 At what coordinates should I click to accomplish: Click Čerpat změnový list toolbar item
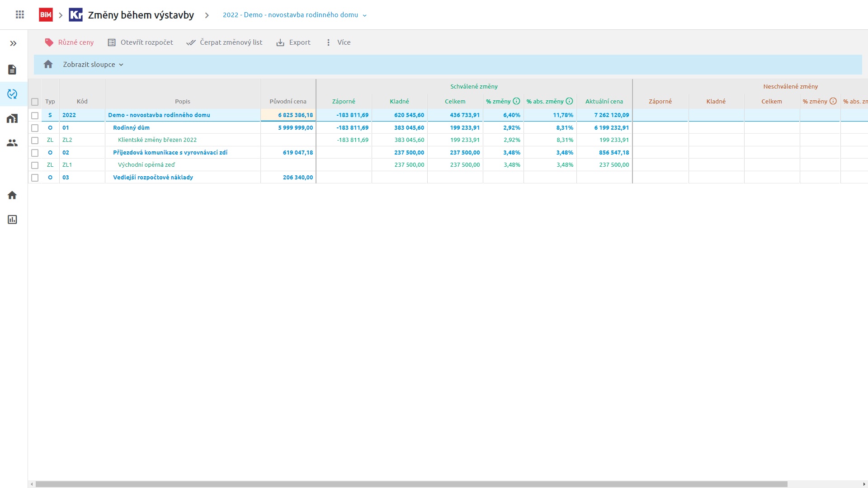[x=224, y=42]
